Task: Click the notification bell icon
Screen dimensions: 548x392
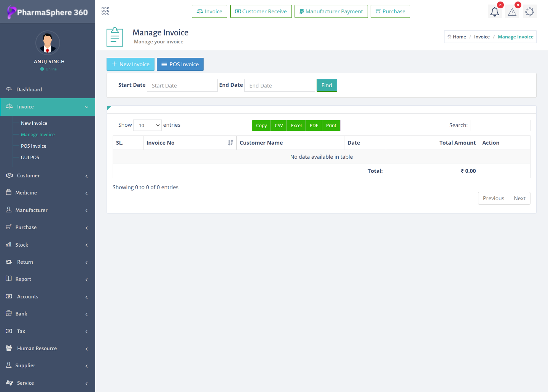Action: click(x=494, y=12)
